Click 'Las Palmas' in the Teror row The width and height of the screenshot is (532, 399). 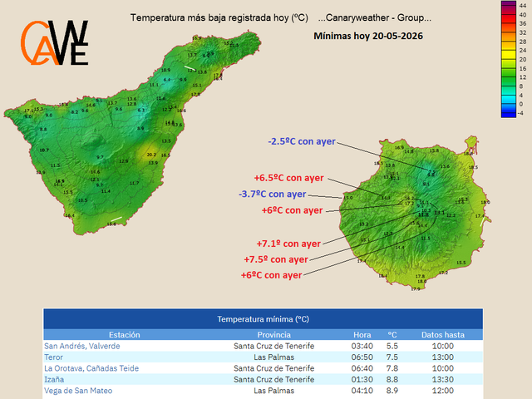(x=273, y=357)
